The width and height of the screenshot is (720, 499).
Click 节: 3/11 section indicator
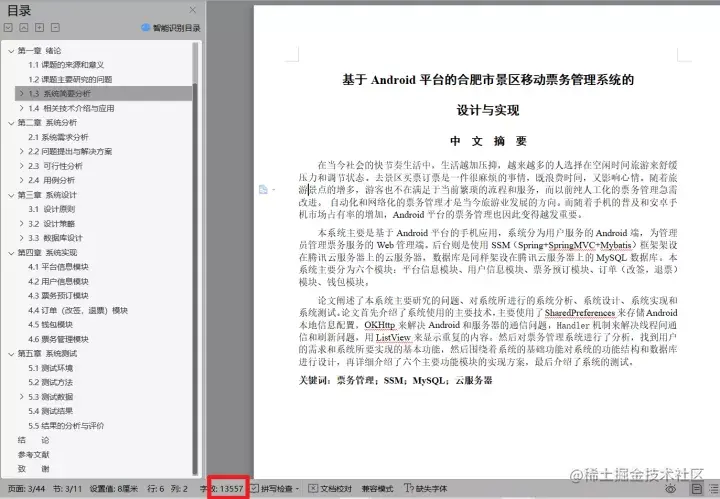pos(68,489)
